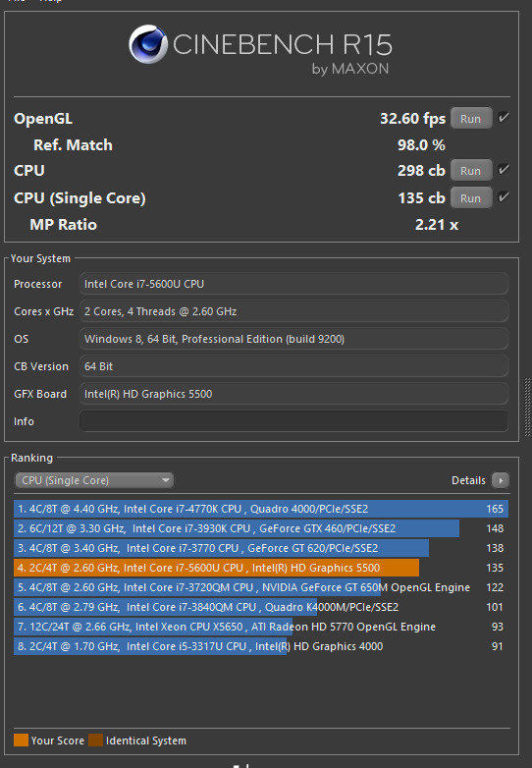Toggle the CPU test checkbox

(504, 170)
